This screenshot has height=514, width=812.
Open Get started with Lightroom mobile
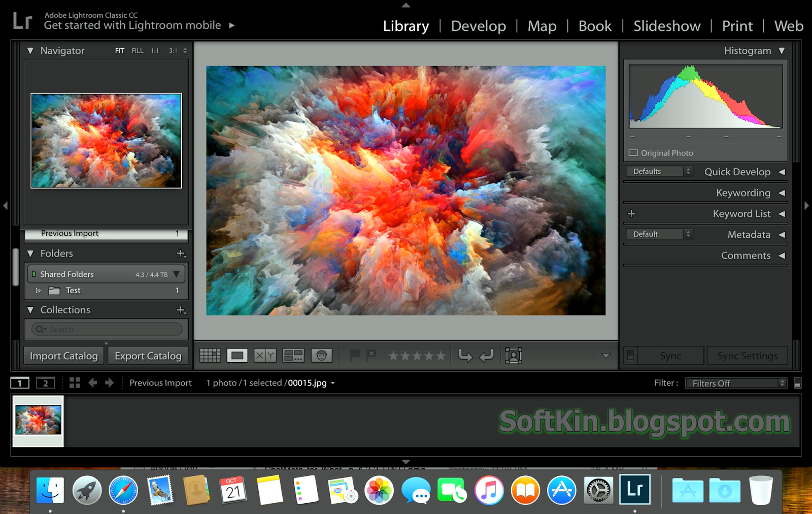coord(139,25)
